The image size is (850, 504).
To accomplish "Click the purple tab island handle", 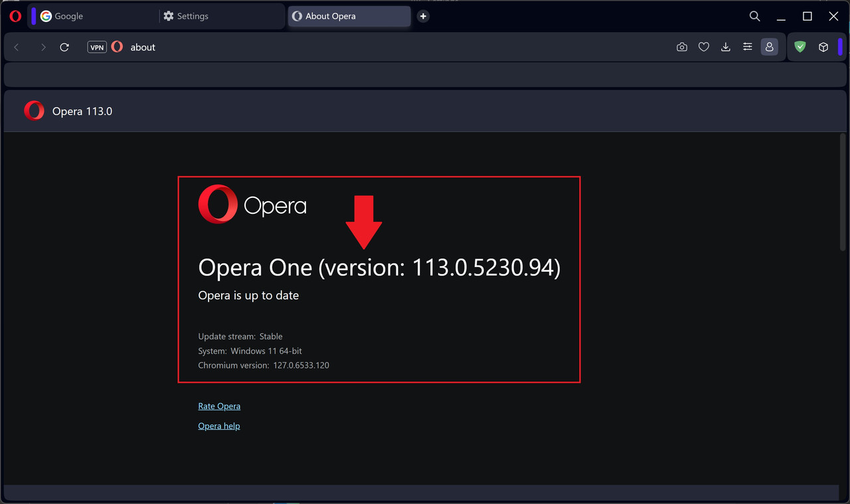I will point(33,16).
